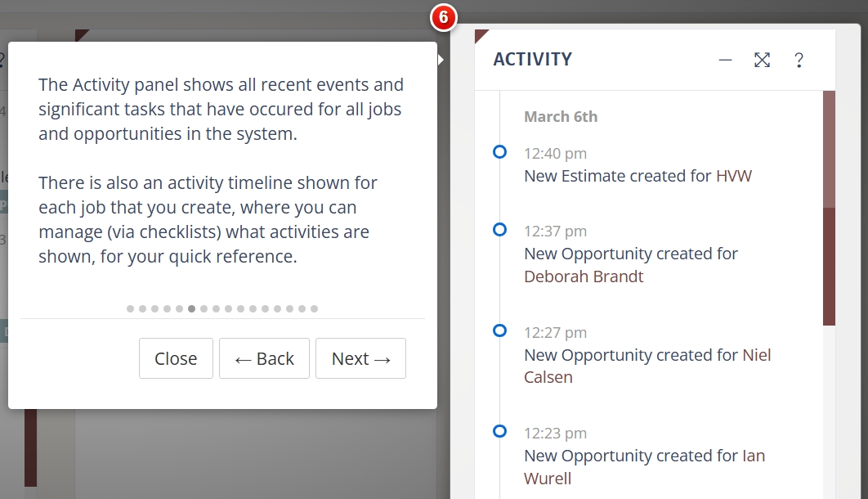Jump to the last tour step dot
The width and height of the screenshot is (868, 499).
(x=315, y=309)
